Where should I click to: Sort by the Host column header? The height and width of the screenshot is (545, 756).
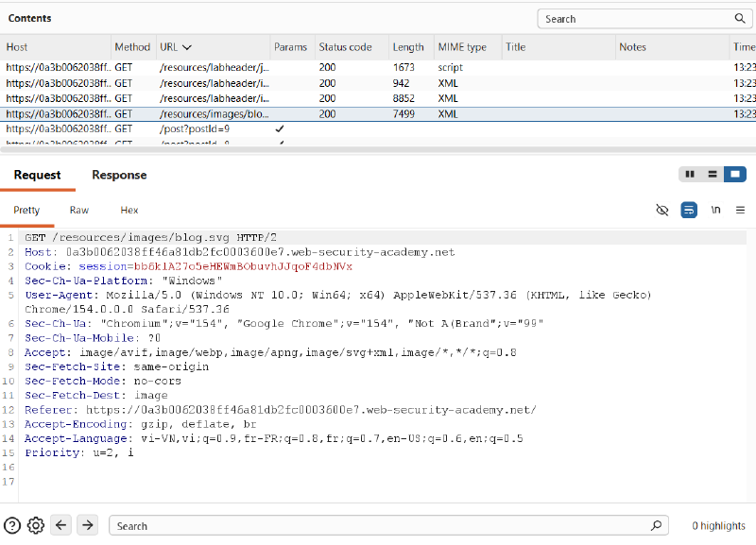[17, 47]
